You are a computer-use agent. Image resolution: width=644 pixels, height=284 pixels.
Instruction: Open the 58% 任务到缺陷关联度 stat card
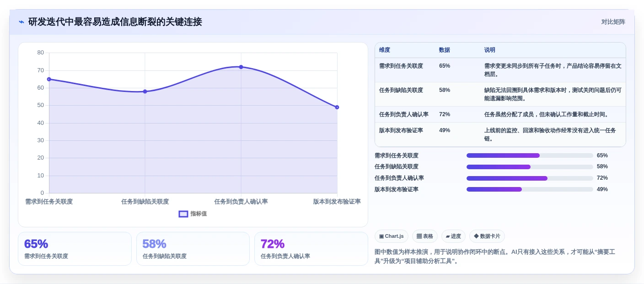click(193, 249)
